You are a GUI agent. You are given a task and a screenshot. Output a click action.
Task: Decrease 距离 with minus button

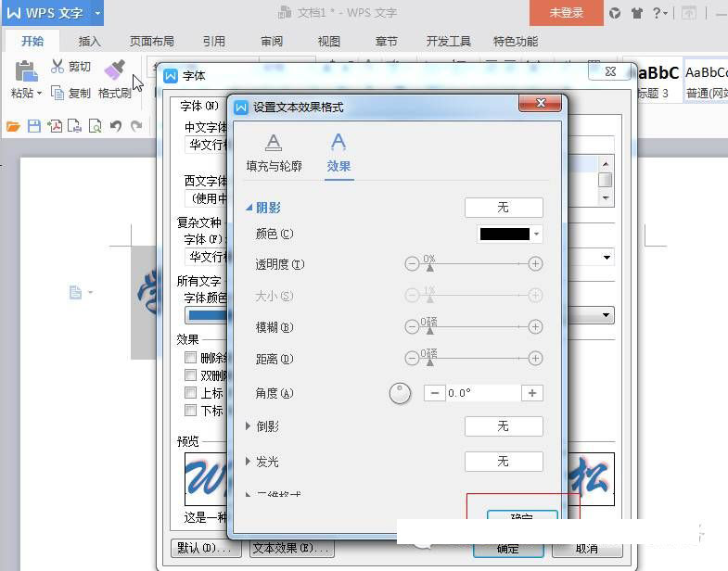pyautogui.click(x=412, y=359)
